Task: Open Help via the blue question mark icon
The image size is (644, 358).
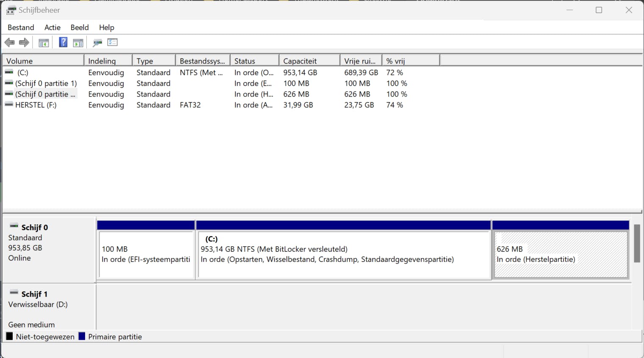Action: click(63, 42)
